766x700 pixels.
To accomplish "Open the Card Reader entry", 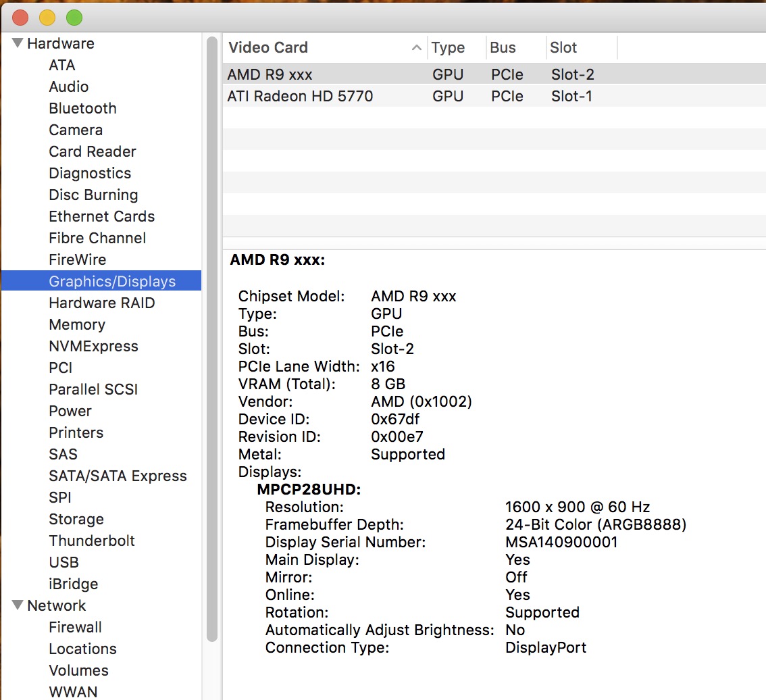I will pyautogui.click(x=93, y=151).
